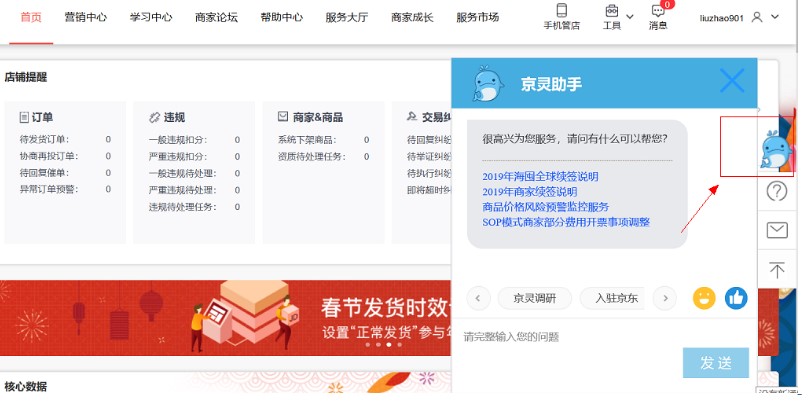This screenshot has height=408, width=808.
Task: Select 帮助中心 in top navigation
Action: 281,17
